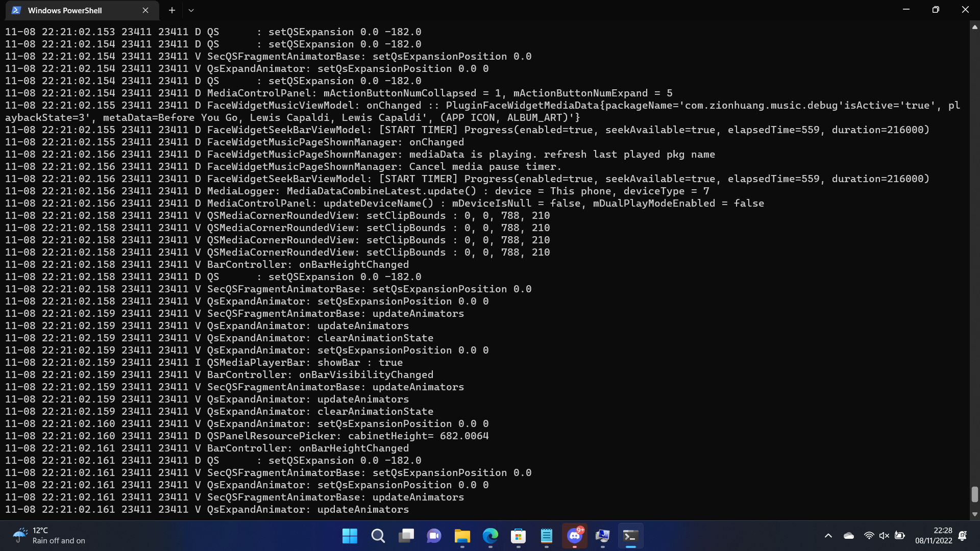Click the vertical scrollbar thumb
Image resolution: width=980 pixels, height=551 pixels.
(974, 494)
